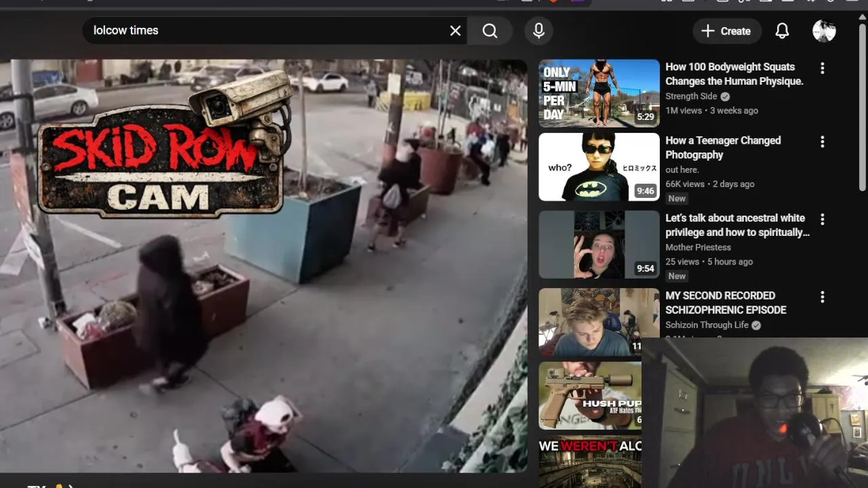Open the Create menu

tap(726, 31)
